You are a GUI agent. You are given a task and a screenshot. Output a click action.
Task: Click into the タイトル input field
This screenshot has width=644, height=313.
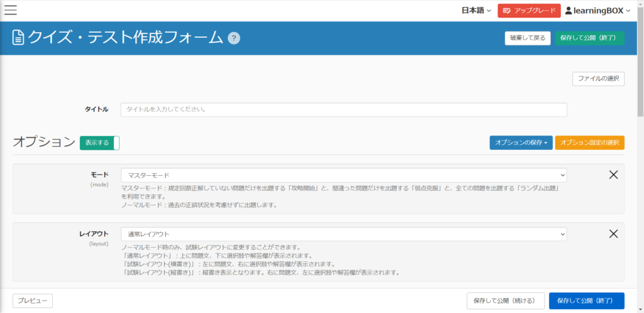pos(343,110)
